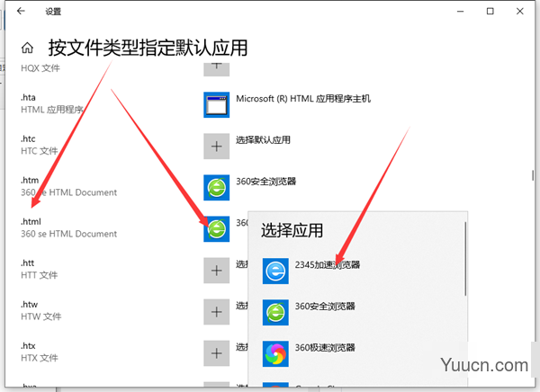Minimize the Settings window
The width and height of the screenshot is (540, 392).
460,12
